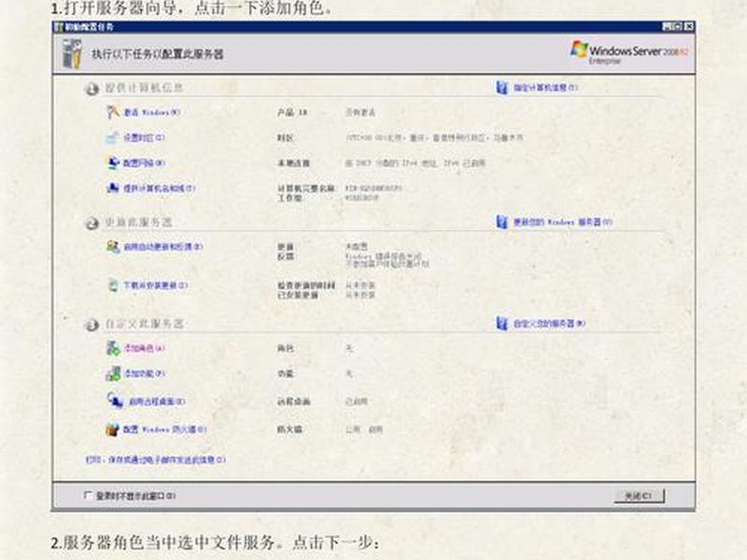The width and height of the screenshot is (747, 560).
Task: Open the 激活 Windows link
Action: point(151,112)
